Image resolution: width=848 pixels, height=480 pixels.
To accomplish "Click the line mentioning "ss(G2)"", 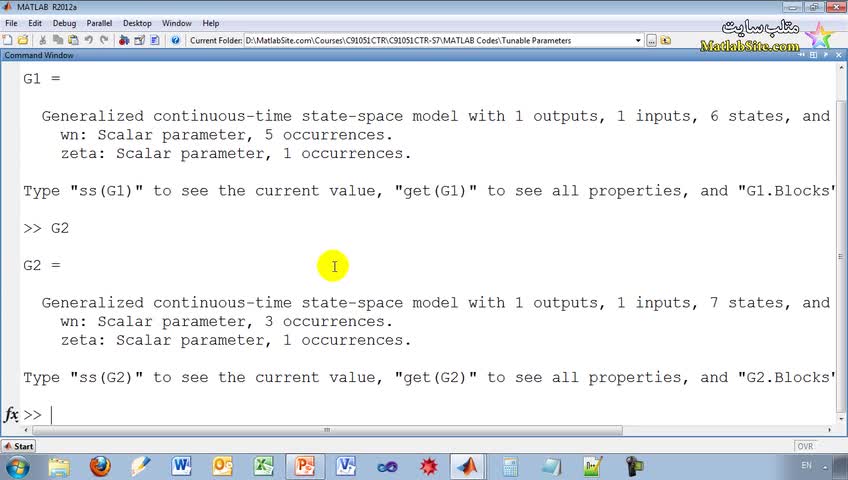I will 427,377.
